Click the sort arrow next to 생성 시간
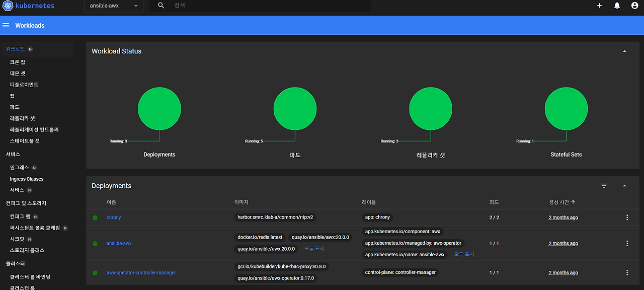644x290 pixels. [573, 202]
